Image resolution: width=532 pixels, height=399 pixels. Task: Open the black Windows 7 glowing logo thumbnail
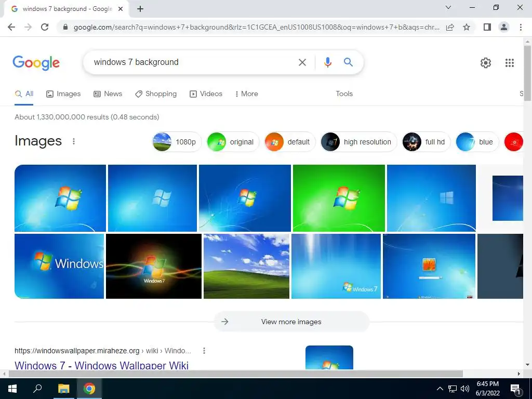click(x=154, y=267)
